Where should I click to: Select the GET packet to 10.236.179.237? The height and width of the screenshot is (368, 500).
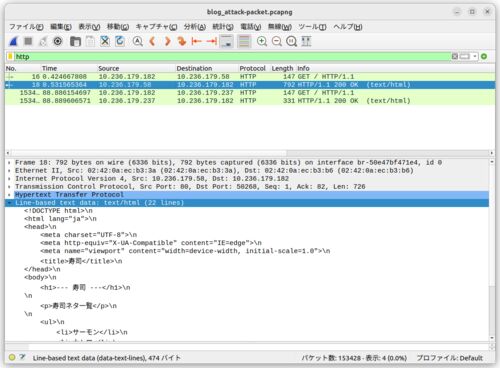(x=250, y=93)
